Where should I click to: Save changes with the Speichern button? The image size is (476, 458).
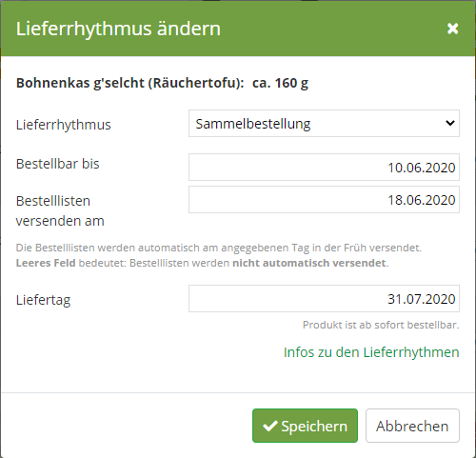click(305, 426)
